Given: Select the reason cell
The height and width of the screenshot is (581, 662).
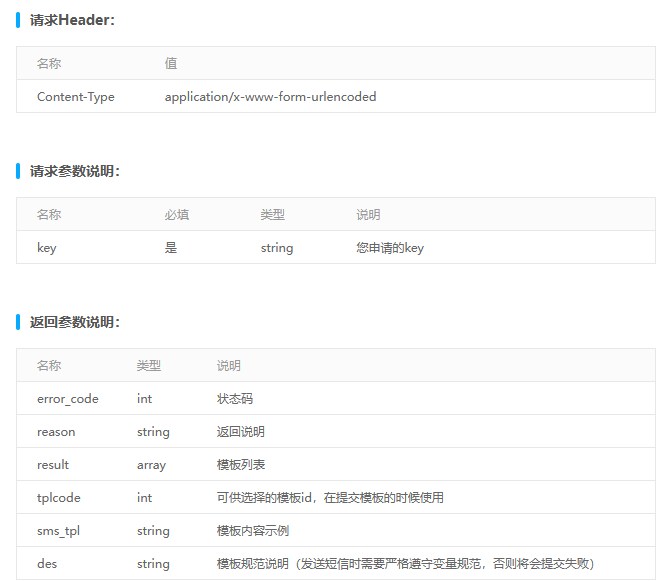Looking at the screenshot, I should (x=56, y=432).
